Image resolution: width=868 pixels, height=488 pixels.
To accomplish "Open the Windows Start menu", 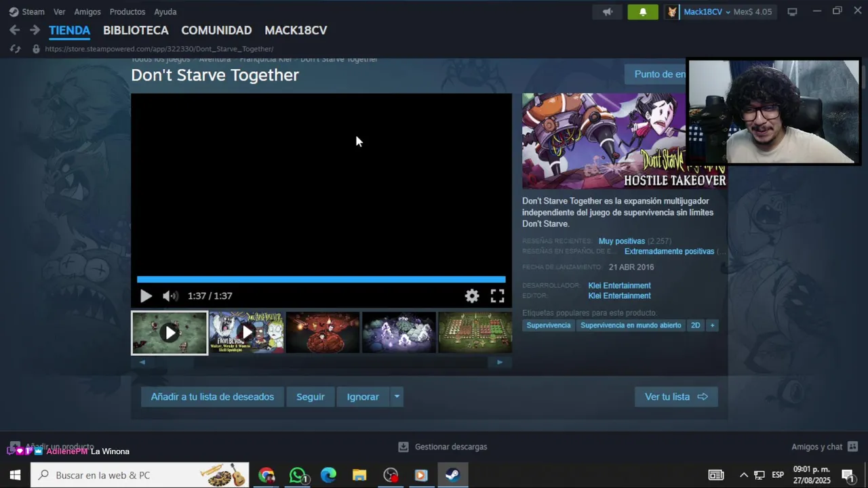I will tap(15, 475).
